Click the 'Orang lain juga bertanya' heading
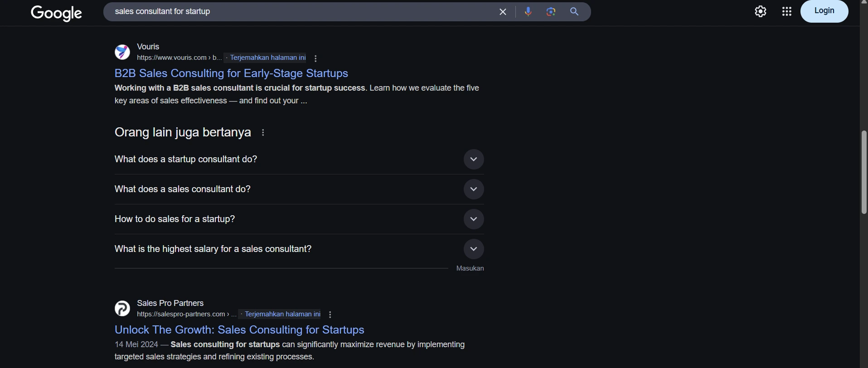Screen dimensions: 868x368 point(183,132)
